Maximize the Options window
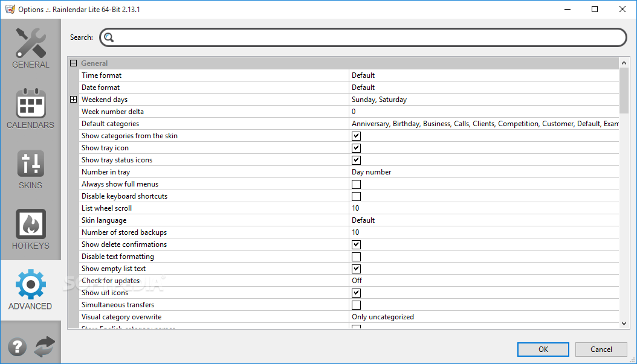This screenshot has width=637, height=364. 595,9
